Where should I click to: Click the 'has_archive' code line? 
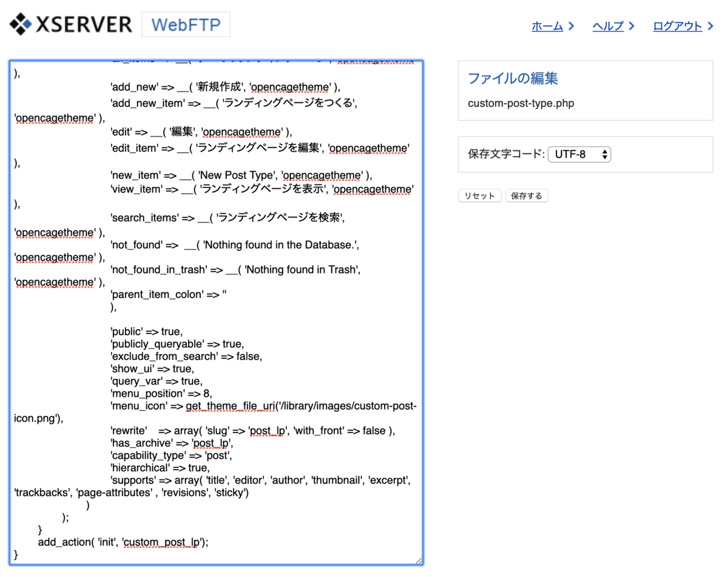tap(172, 443)
